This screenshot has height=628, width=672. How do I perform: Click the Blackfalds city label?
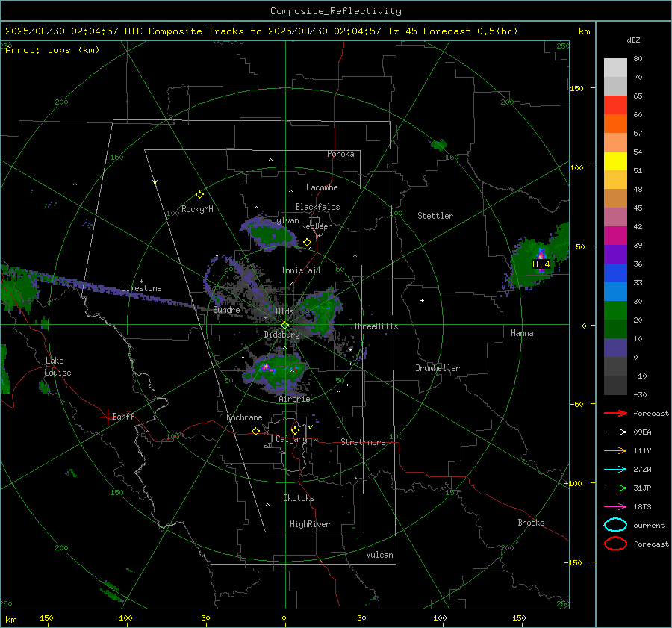pyautogui.click(x=317, y=207)
